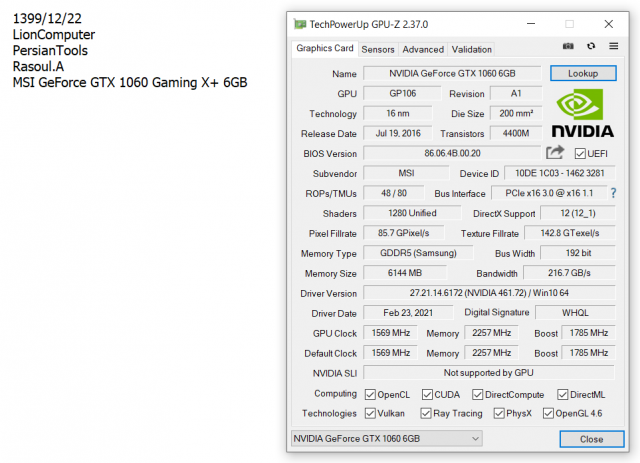Image resolution: width=640 pixels, height=463 pixels.
Task: Click the Lookup button
Action: click(x=583, y=73)
